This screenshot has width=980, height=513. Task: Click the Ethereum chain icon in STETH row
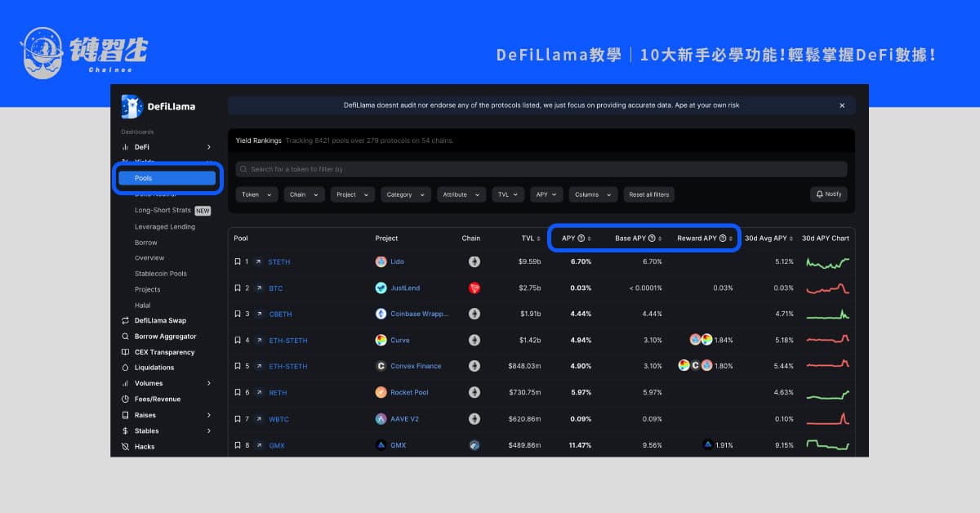click(x=474, y=262)
